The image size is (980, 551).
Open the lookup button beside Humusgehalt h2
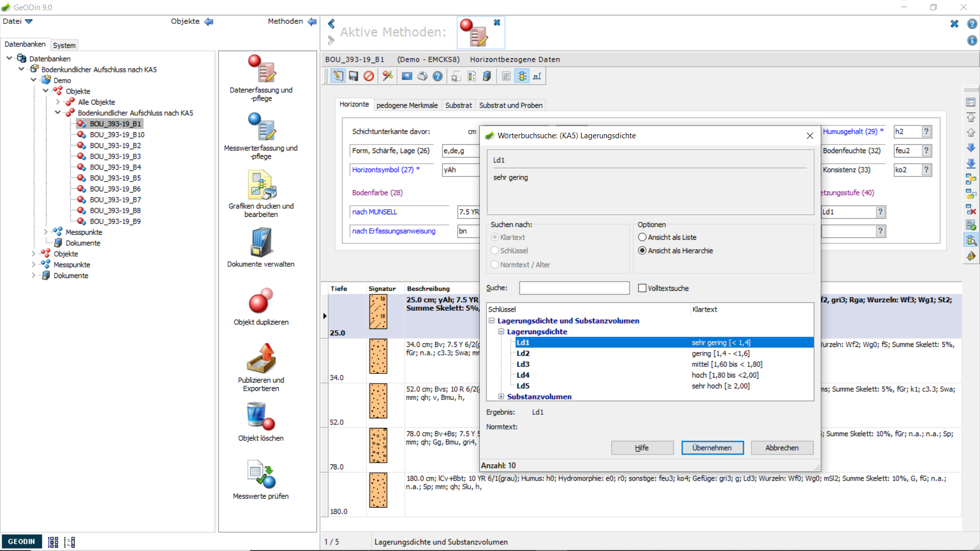(926, 132)
